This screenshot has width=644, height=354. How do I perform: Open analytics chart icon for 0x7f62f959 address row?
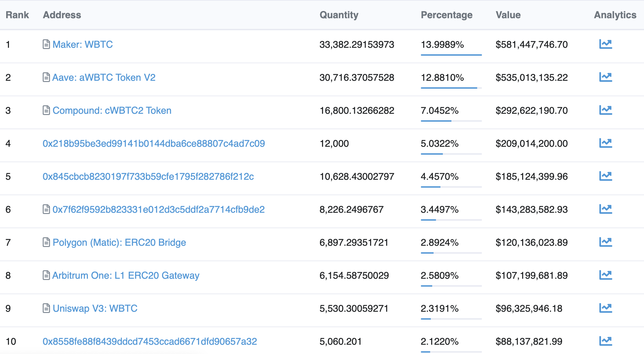606,209
